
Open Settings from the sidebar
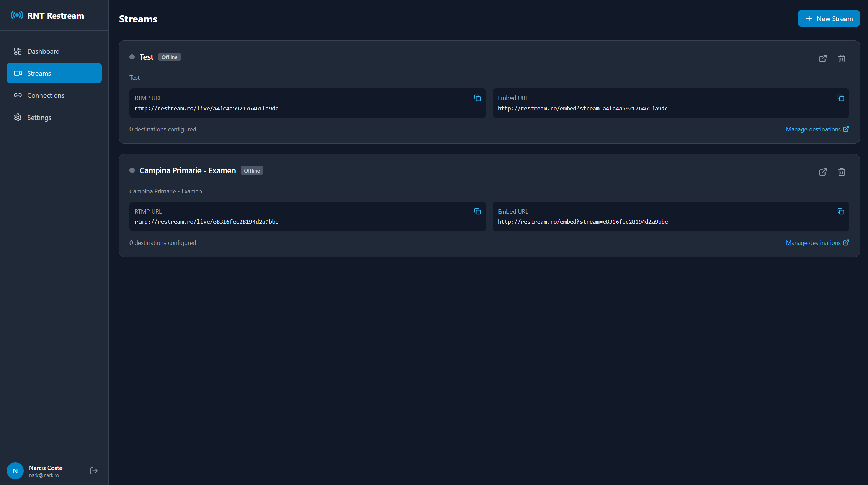click(x=39, y=118)
